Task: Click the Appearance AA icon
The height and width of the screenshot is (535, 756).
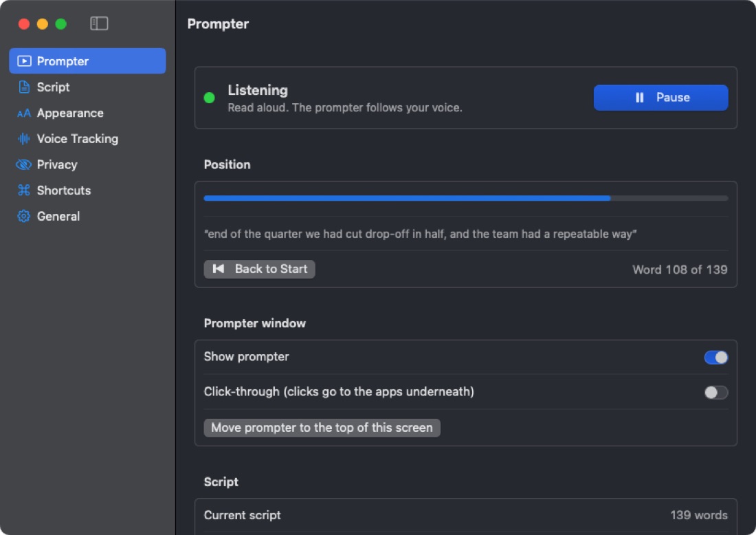Action: click(x=23, y=113)
